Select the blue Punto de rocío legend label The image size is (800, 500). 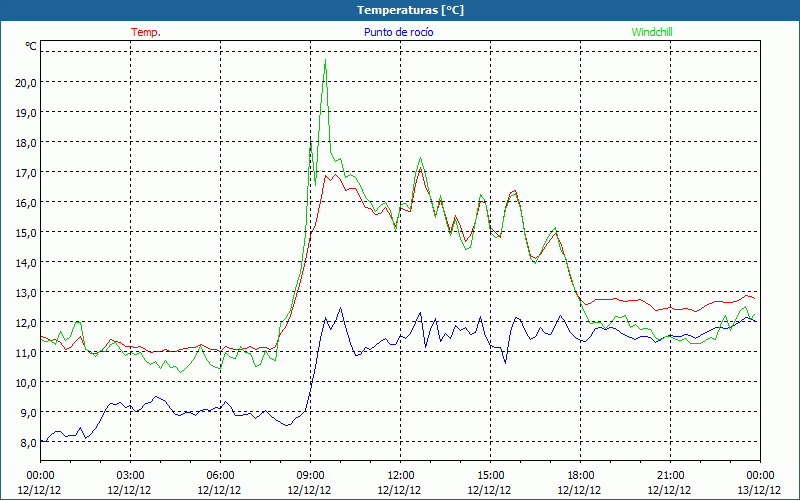point(398,32)
